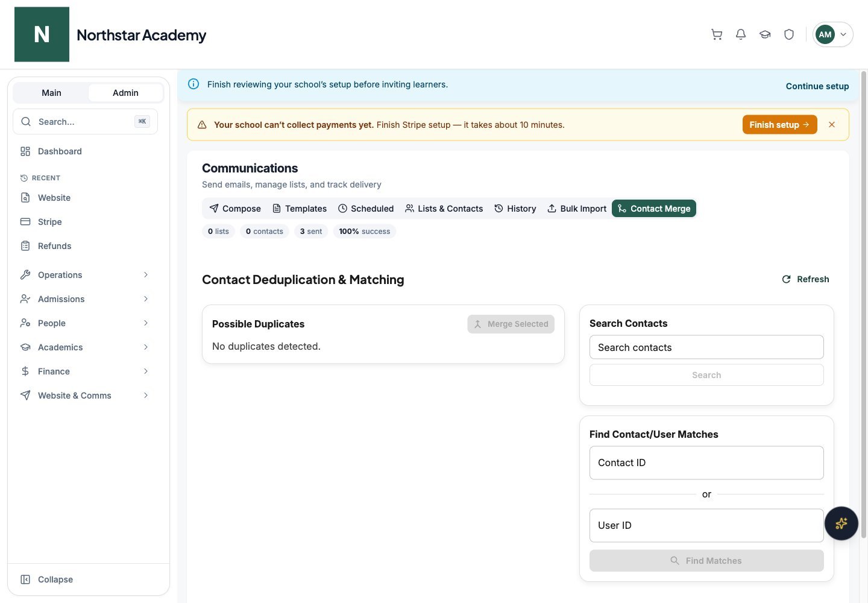The width and height of the screenshot is (868, 603).
Task: Open the Lists & Contacts tab
Action: coord(444,209)
